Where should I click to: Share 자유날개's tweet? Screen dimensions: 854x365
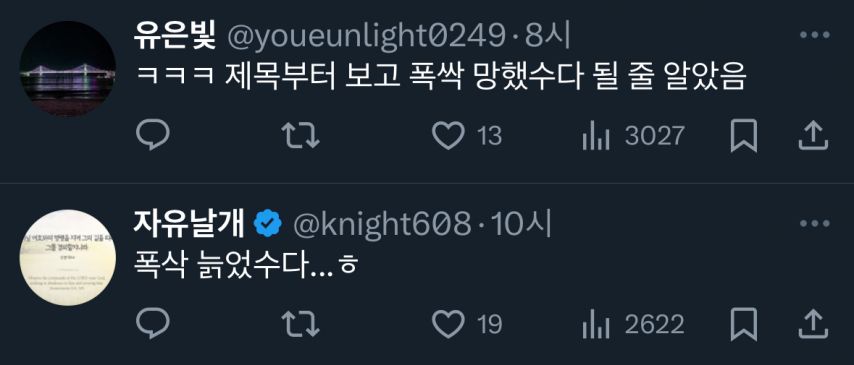pos(813,324)
